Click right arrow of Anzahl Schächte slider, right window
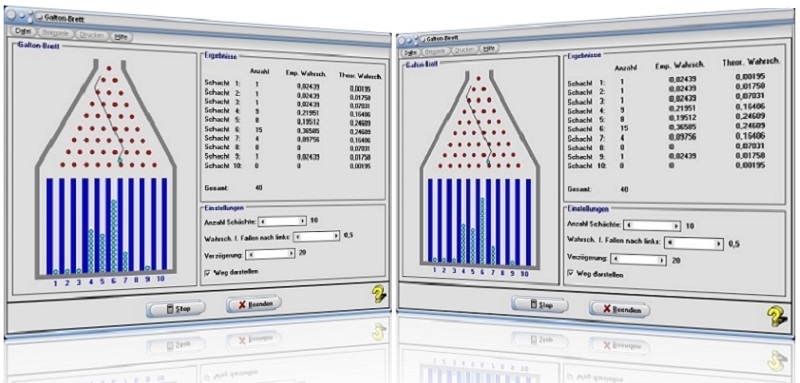This screenshot has width=800, height=383. (677, 226)
